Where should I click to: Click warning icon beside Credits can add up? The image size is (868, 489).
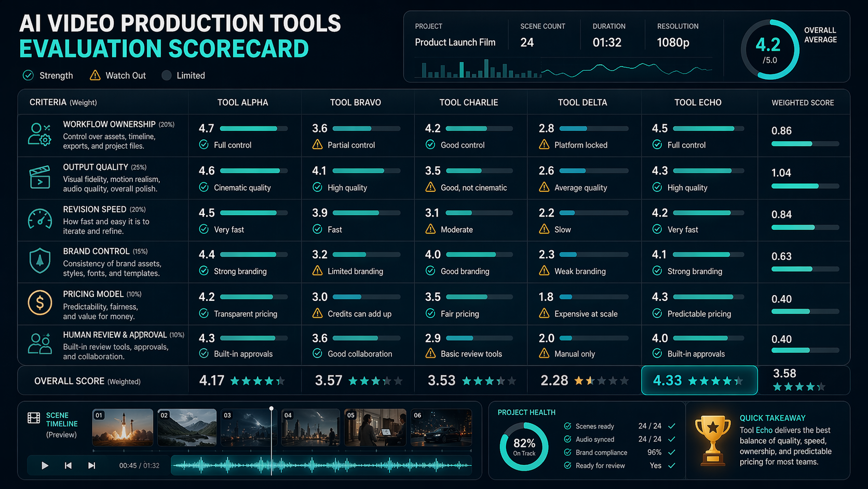pyautogui.click(x=317, y=313)
